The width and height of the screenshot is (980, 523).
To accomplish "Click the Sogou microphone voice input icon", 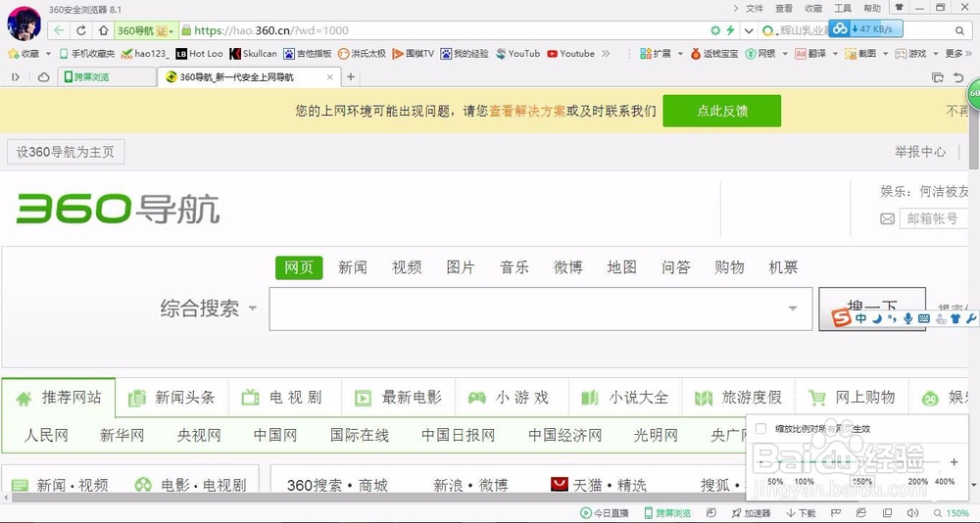I will [x=908, y=318].
